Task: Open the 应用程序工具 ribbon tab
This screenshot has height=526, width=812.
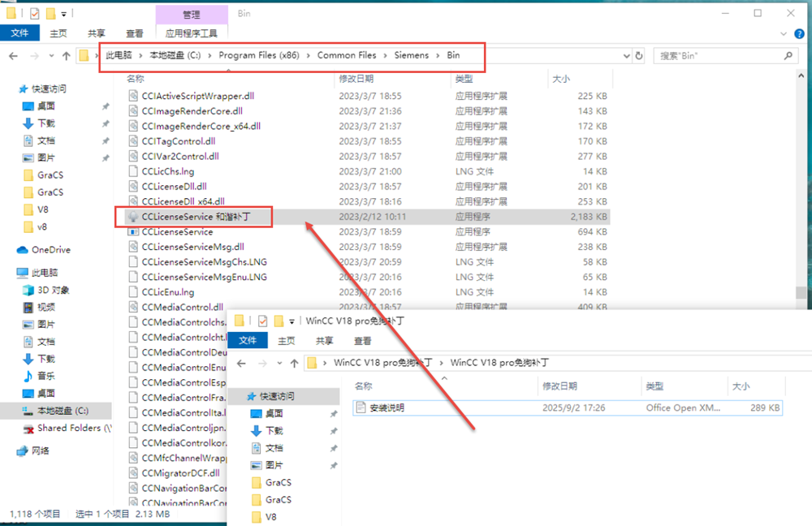Action: pyautogui.click(x=191, y=33)
